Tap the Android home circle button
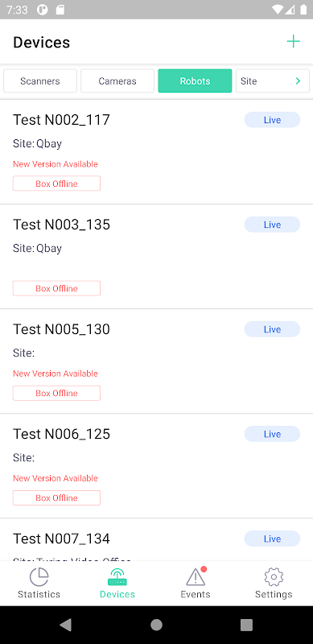313x644 pixels. tap(156, 625)
